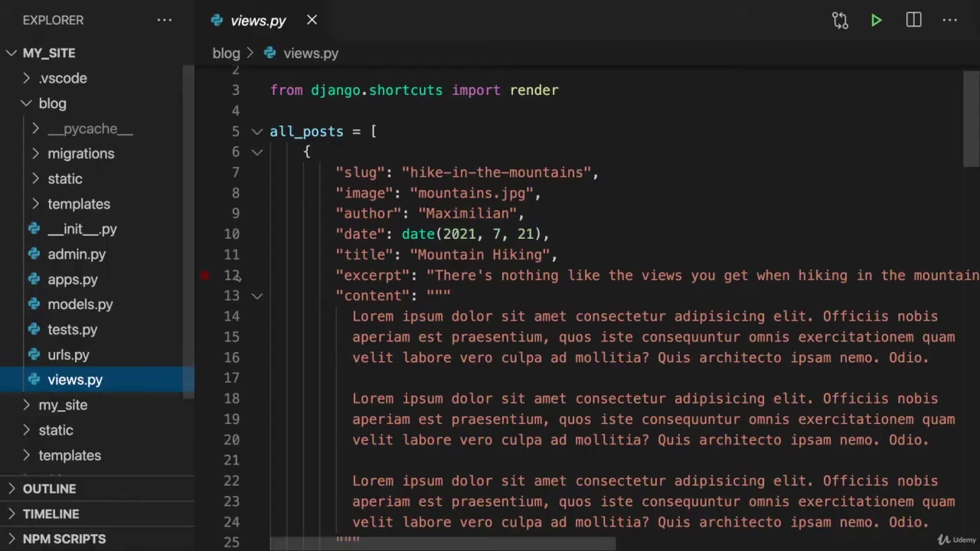
Task: Split the editor to the right
Action: coord(913,21)
